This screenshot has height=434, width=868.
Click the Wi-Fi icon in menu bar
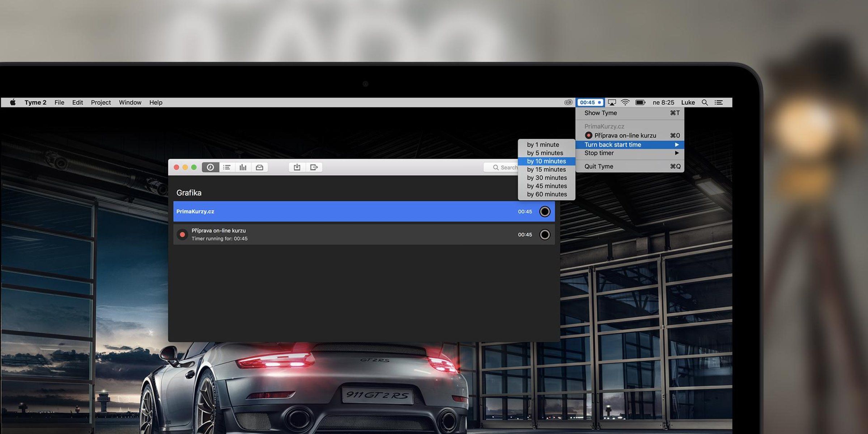[625, 102]
